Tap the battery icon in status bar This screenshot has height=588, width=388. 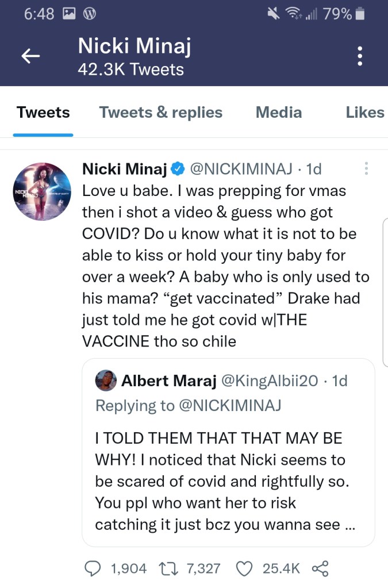360,13
